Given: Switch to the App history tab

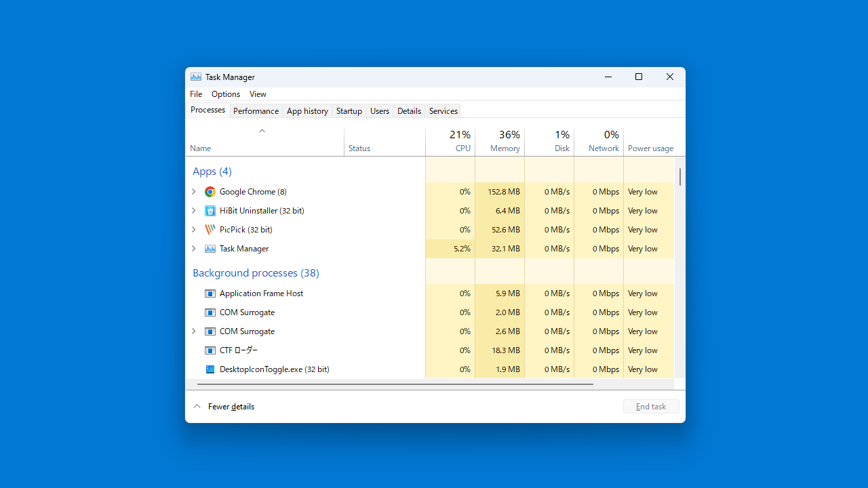Looking at the screenshot, I should coord(307,111).
